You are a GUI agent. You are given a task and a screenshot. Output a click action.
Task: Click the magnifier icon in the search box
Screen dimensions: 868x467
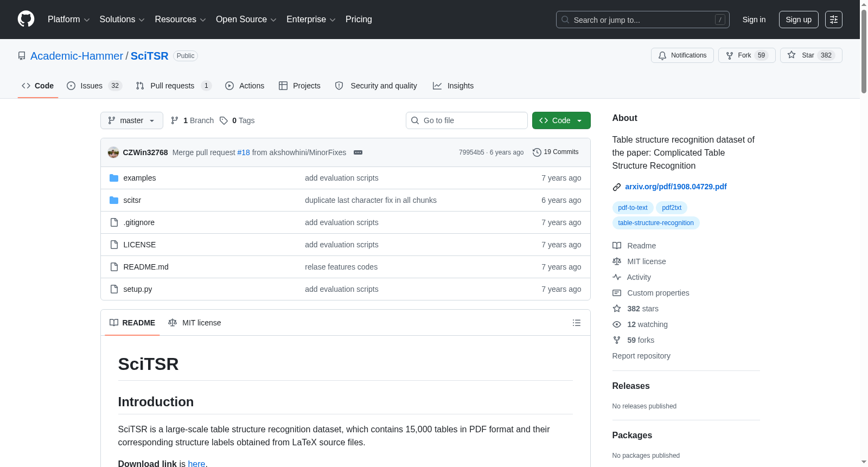tap(565, 20)
